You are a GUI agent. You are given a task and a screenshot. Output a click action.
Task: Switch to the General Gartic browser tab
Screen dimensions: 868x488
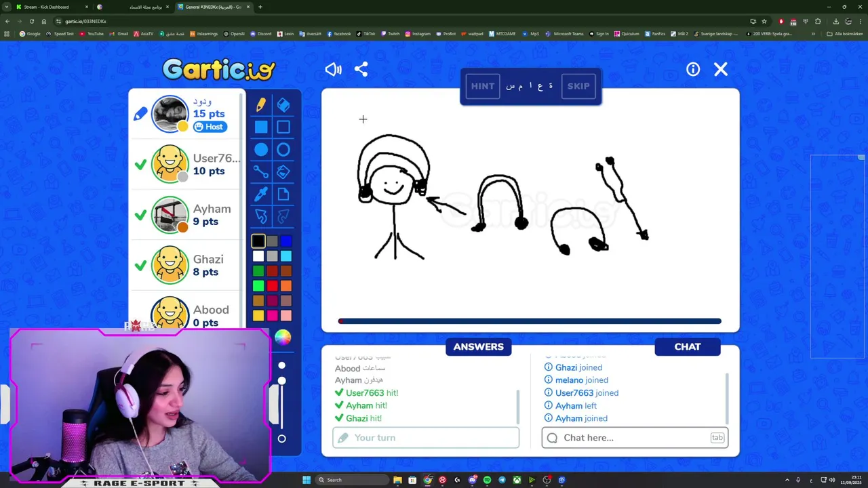point(214,7)
